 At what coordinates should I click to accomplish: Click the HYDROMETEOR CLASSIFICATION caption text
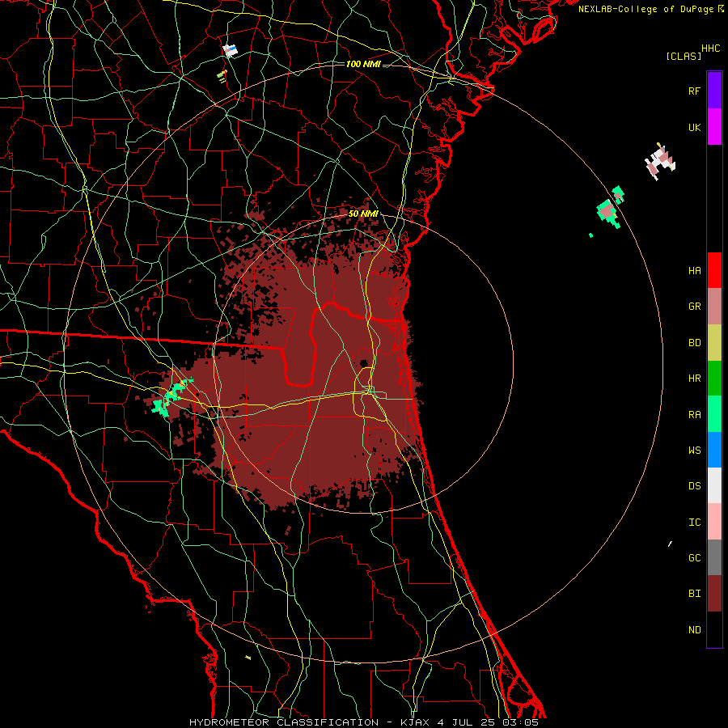pyautogui.click(x=284, y=722)
